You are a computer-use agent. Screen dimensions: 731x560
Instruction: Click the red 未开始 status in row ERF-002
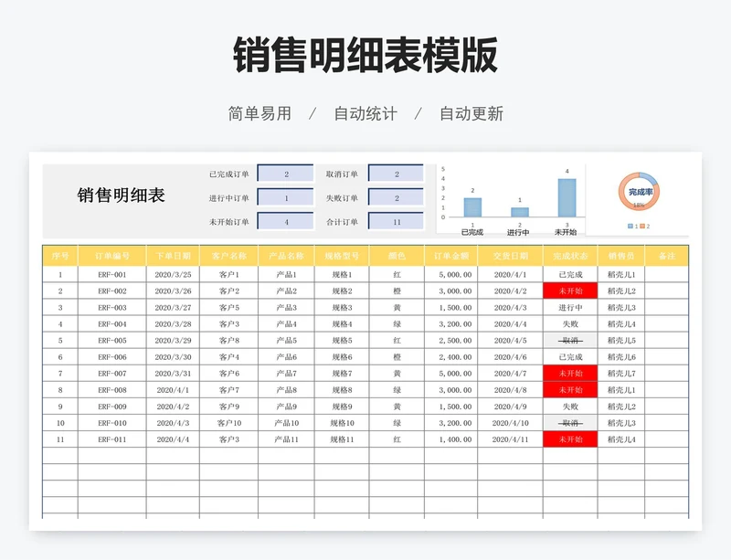point(570,291)
